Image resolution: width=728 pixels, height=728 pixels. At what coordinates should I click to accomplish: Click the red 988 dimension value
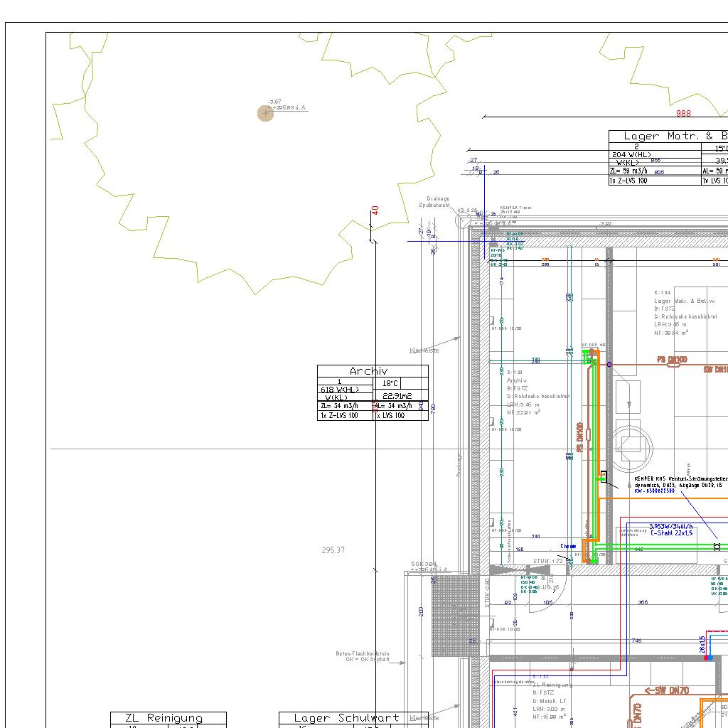(x=683, y=113)
